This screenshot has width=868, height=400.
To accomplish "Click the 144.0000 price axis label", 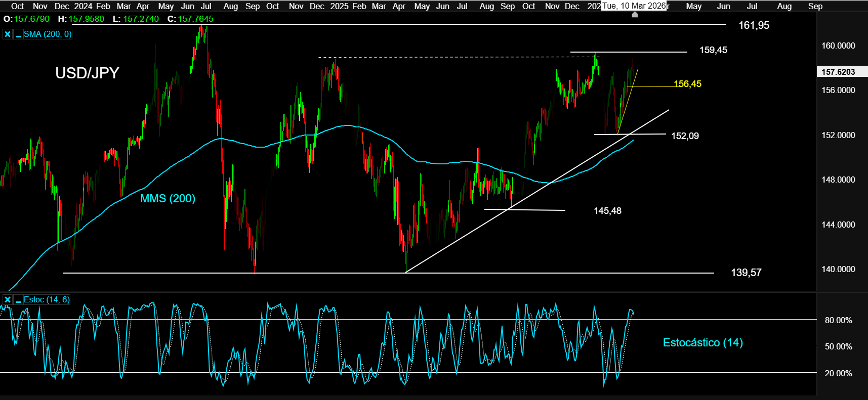I will coord(838,225).
